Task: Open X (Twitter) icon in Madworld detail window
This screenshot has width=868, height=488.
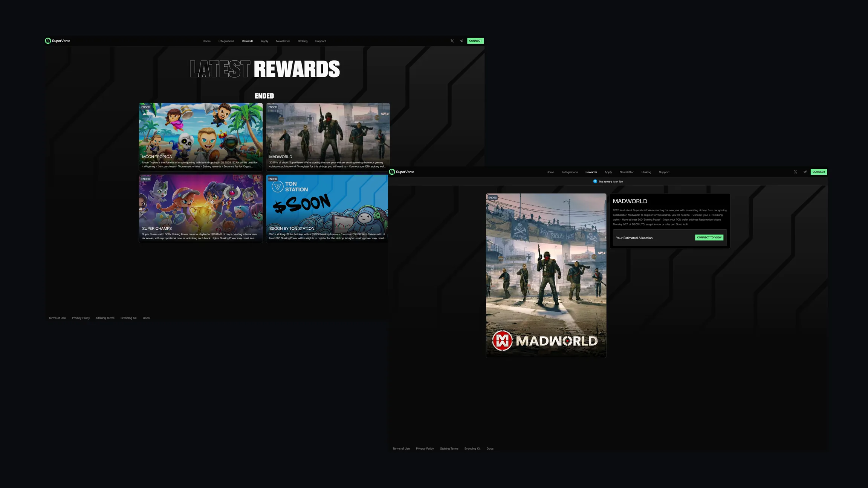Action: pos(795,172)
